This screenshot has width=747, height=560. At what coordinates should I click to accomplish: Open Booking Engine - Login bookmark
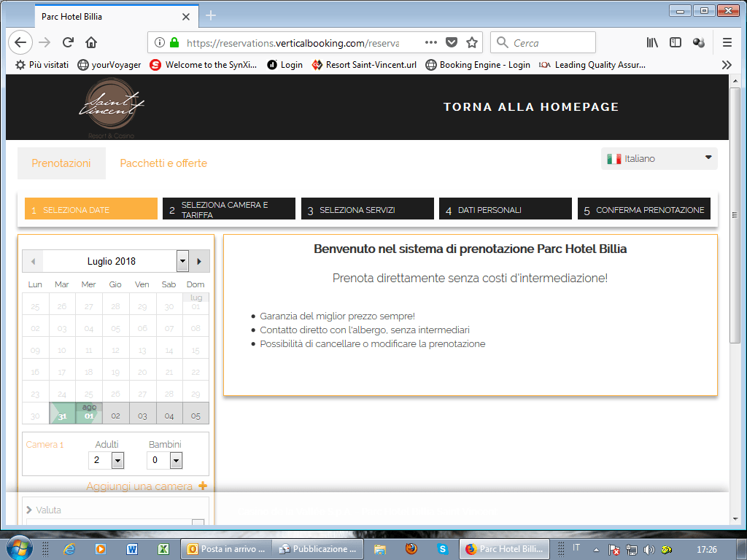coord(478,65)
